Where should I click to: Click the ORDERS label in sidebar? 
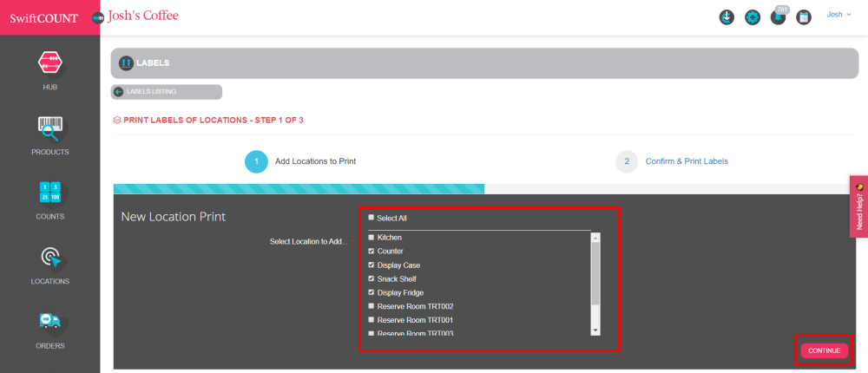tap(49, 346)
